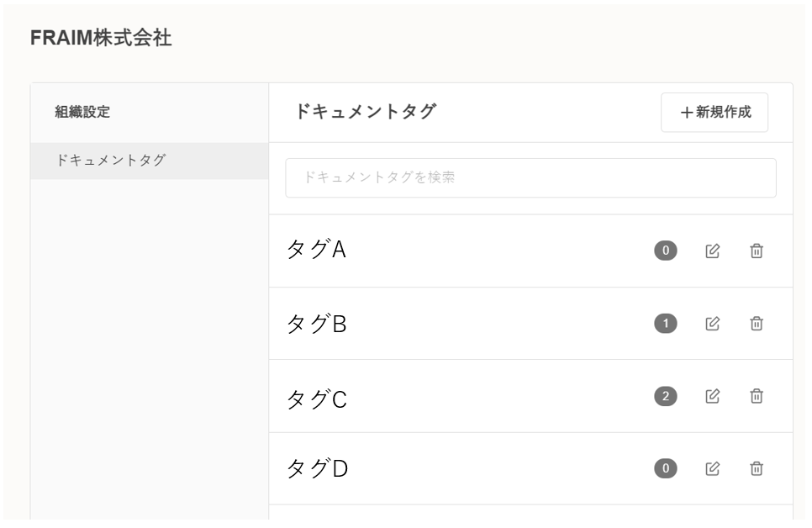
Task: Click the edit icon for タグA
Action: pyautogui.click(x=712, y=251)
